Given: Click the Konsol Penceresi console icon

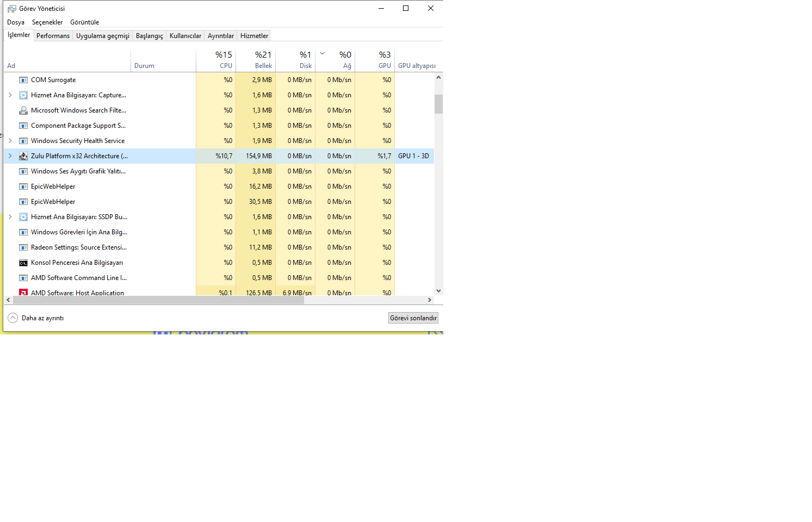Looking at the screenshot, I should coord(23,263).
